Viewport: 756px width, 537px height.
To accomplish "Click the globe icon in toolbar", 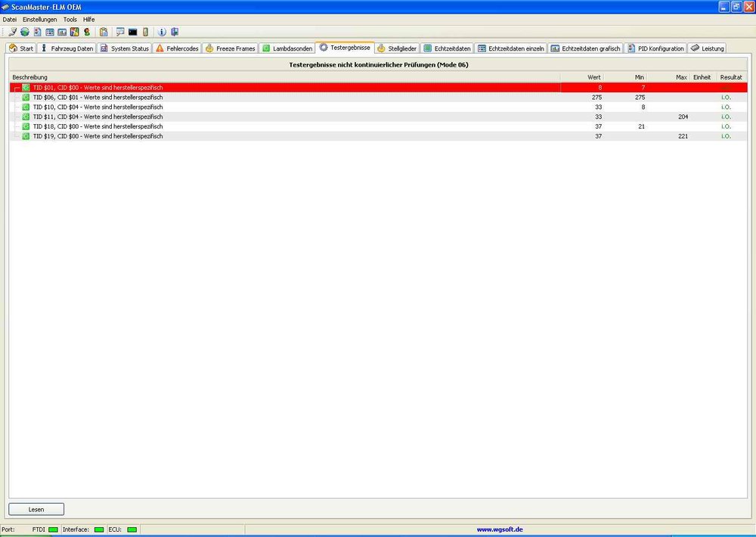I will pyautogui.click(x=24, y=32).
